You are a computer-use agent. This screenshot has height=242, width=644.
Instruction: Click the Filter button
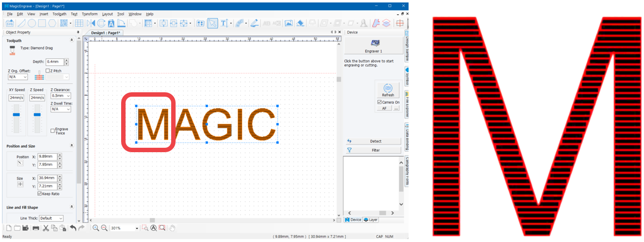click(373, 150)
